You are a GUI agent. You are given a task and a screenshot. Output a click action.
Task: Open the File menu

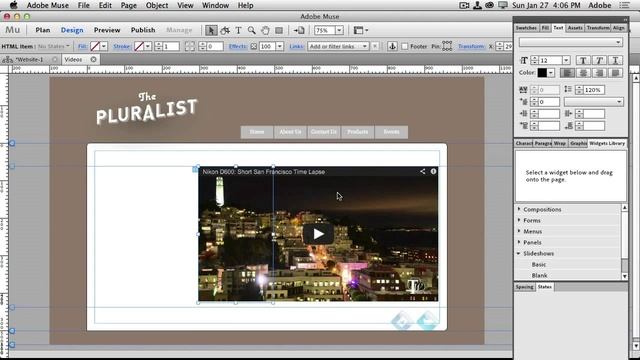click(x=84, y=5)
